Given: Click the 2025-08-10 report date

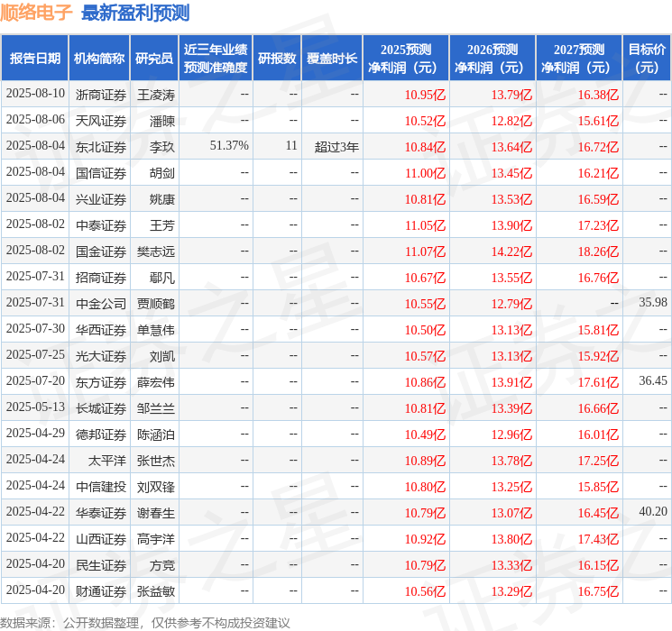Looking at the screenshot, I should coord(35,93).
